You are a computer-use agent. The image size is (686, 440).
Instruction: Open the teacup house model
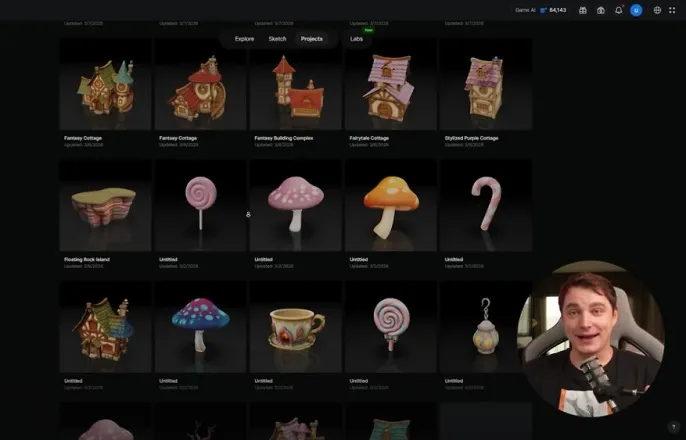tap(296, 327)
